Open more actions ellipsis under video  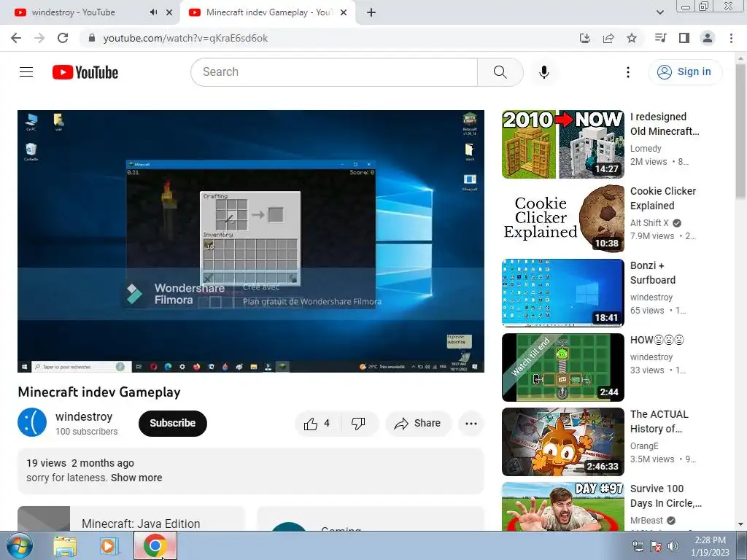[471, 424]
